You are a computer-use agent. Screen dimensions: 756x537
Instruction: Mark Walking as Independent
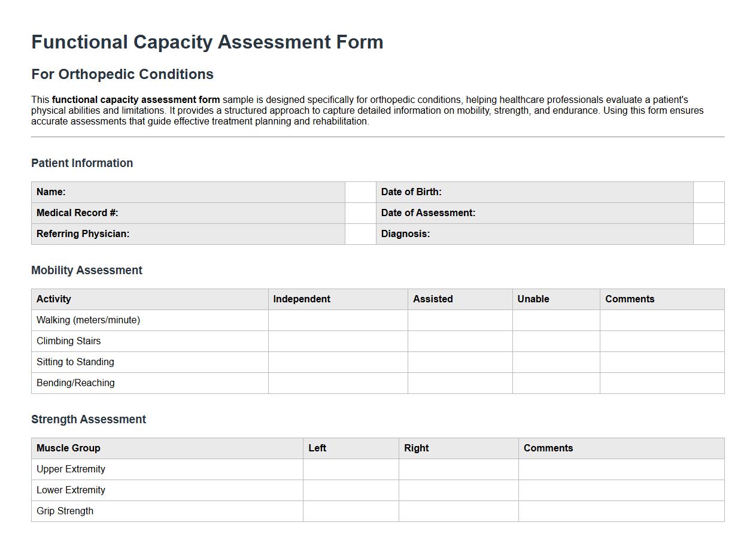click(x=338, y=320)
